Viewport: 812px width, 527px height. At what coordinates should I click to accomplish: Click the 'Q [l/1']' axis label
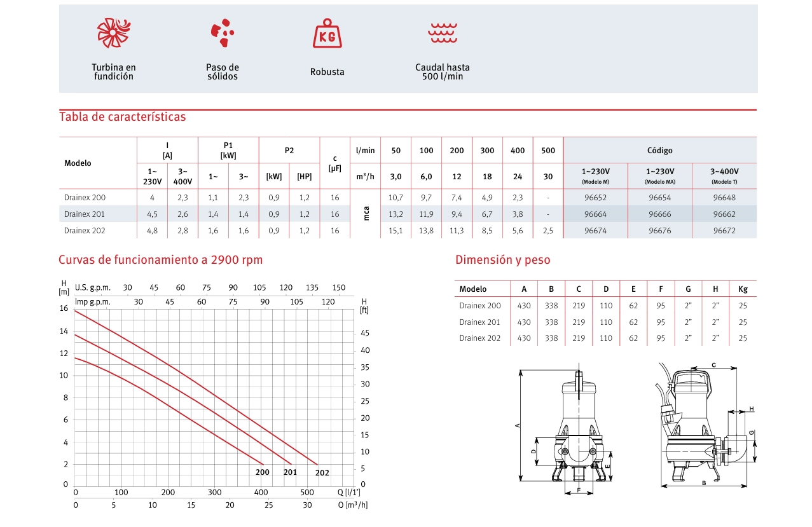pos(349,492)
